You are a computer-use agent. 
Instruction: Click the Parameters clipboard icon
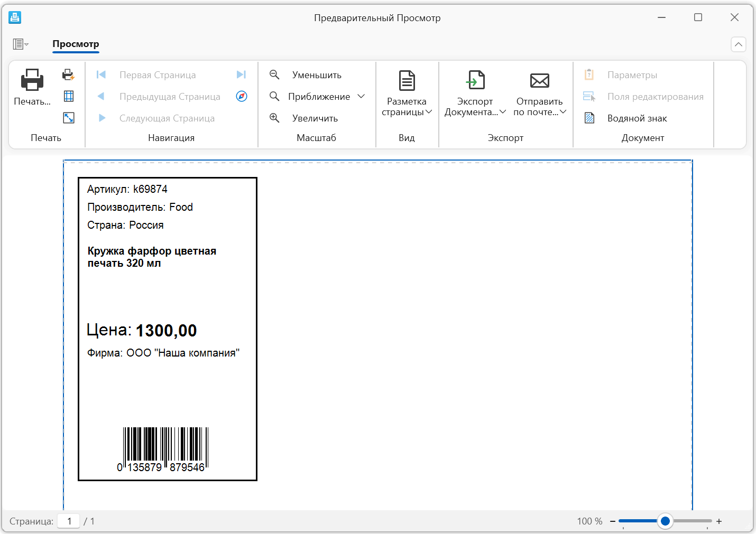coord(589,74)
